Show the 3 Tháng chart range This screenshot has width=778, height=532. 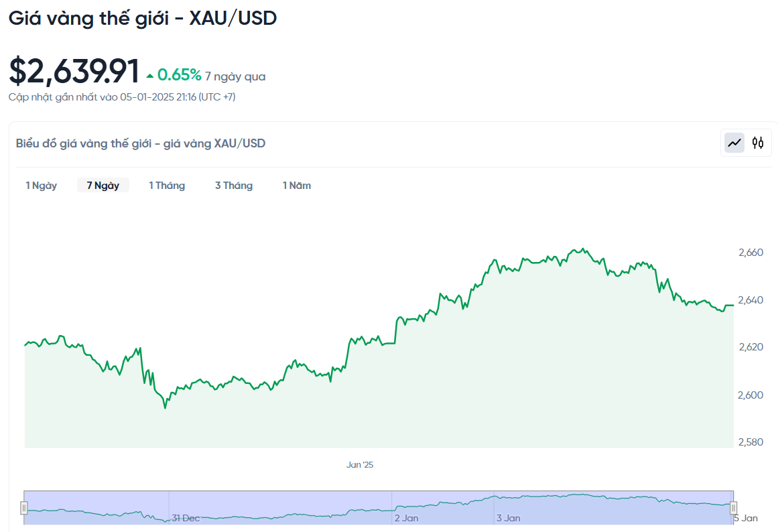point(234,186)
